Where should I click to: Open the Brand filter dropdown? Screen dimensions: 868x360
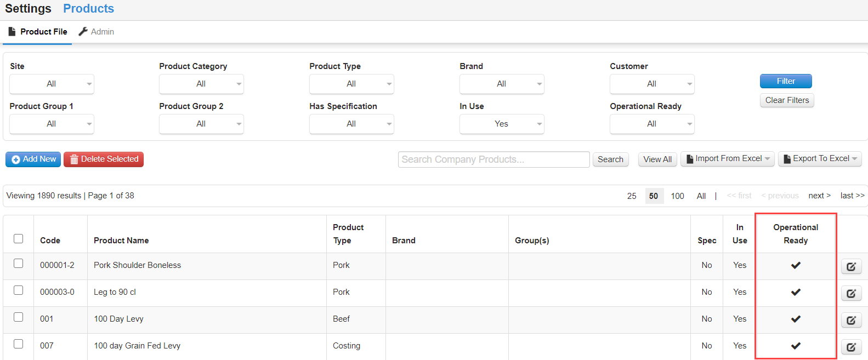[502, 84]
